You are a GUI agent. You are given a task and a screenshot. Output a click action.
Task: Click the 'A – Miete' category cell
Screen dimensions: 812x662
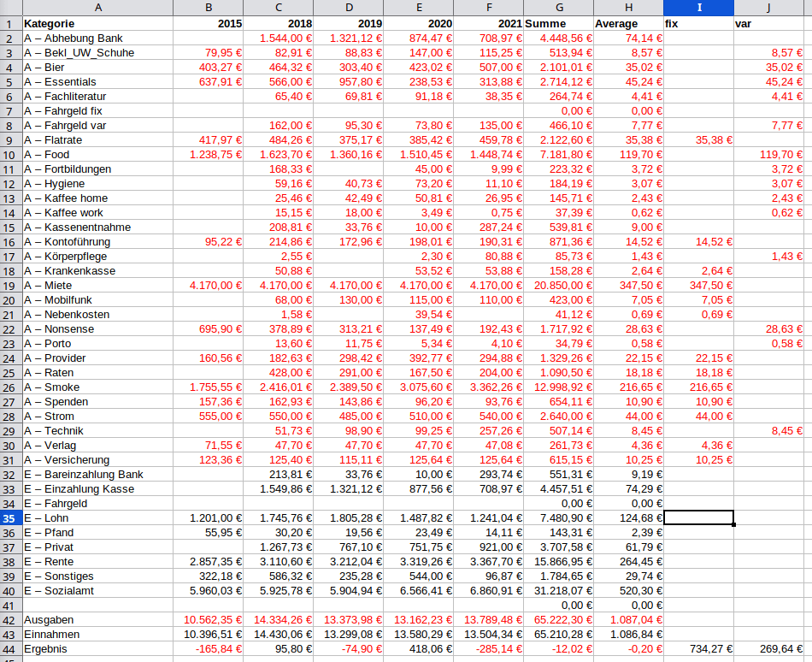(x=97, y=286)
